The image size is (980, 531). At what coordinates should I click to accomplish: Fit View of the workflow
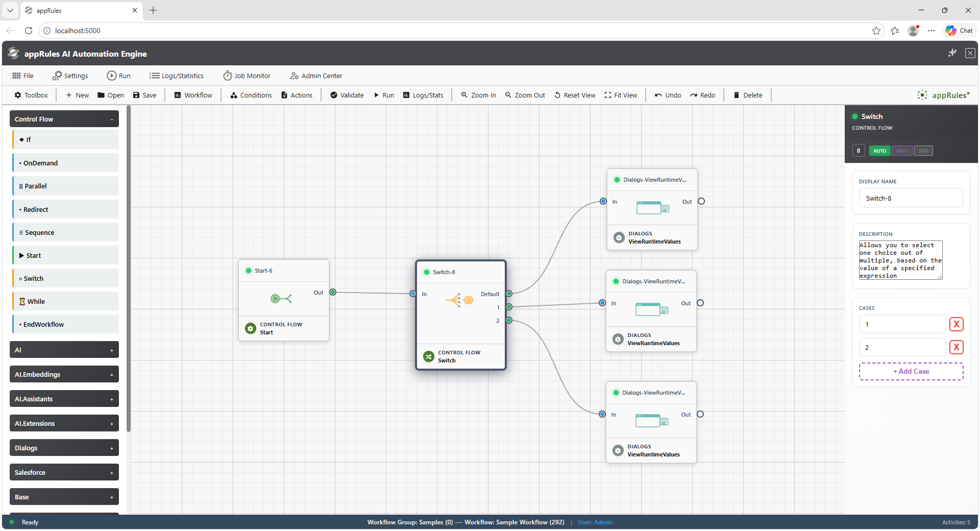(621, 95)
